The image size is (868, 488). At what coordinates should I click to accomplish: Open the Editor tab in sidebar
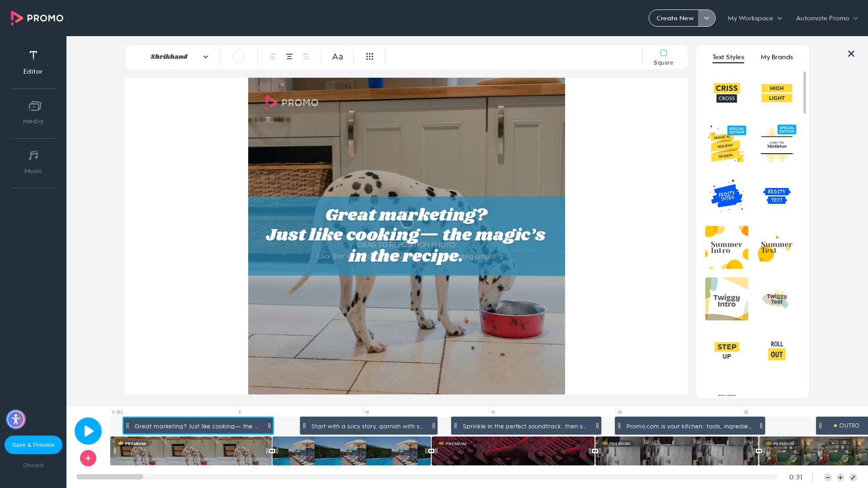pos(33,62)
